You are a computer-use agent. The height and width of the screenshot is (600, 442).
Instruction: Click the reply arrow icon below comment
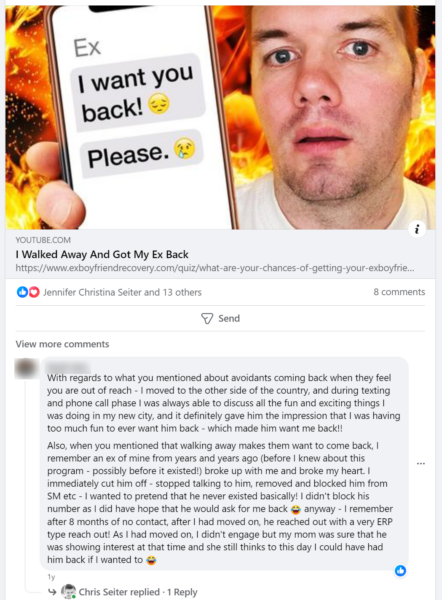pyautogui.click(x=52, y=592)
